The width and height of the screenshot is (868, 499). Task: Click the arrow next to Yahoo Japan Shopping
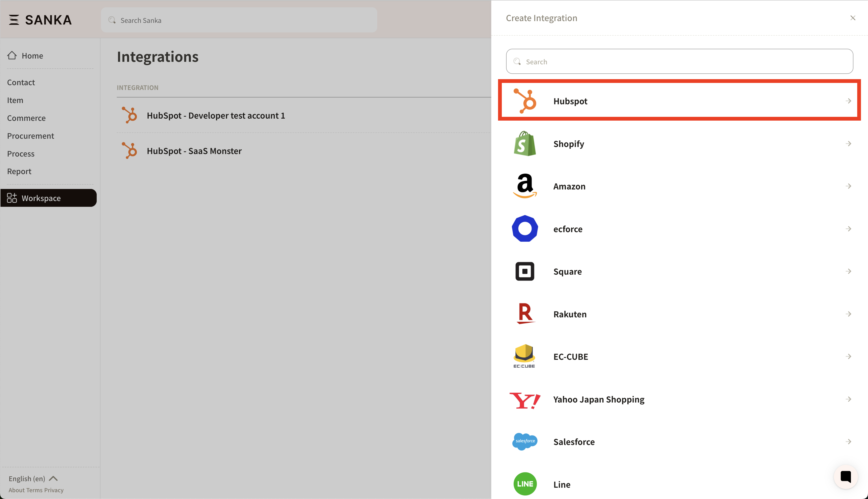tap(848, 399)
